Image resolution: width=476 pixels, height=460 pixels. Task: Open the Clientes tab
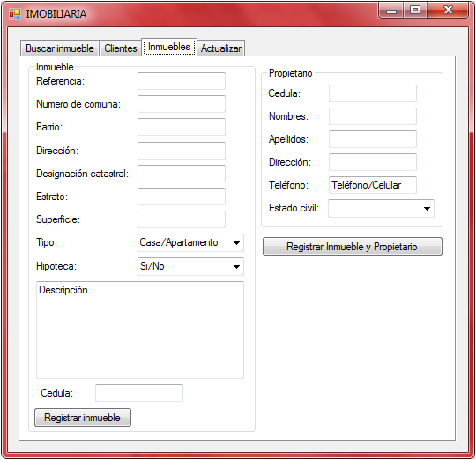(x=121, y=48)
